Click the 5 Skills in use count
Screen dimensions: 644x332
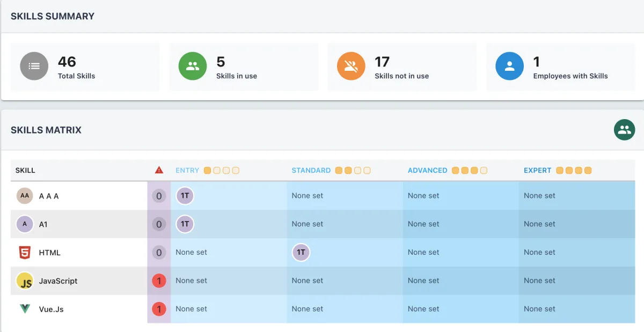click(221, 62)
